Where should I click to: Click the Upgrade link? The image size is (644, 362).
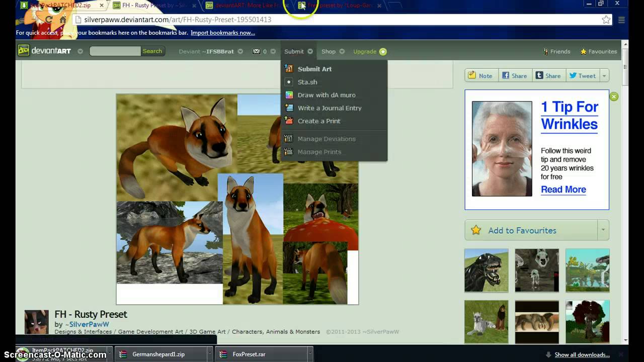[x=365, y=51]
